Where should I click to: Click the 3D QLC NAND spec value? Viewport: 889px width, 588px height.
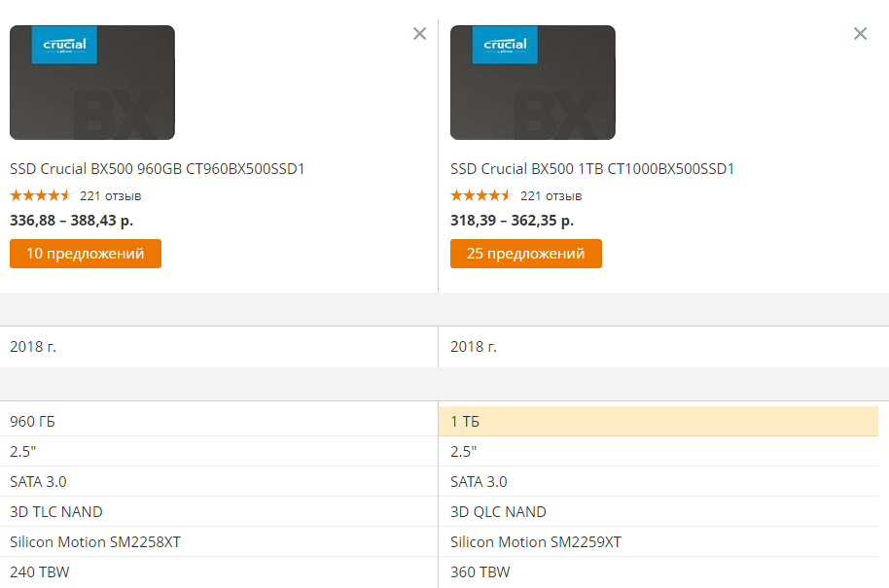pyautogui.click(x=498, y=512)
